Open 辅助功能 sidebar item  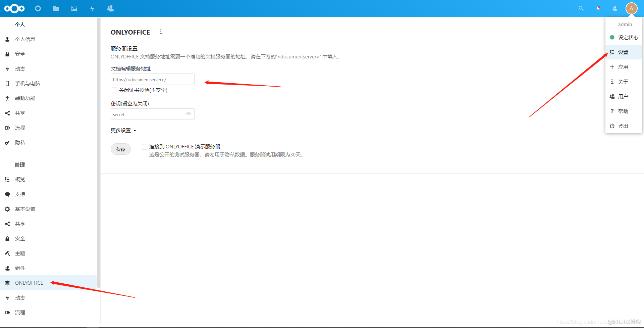48,98
